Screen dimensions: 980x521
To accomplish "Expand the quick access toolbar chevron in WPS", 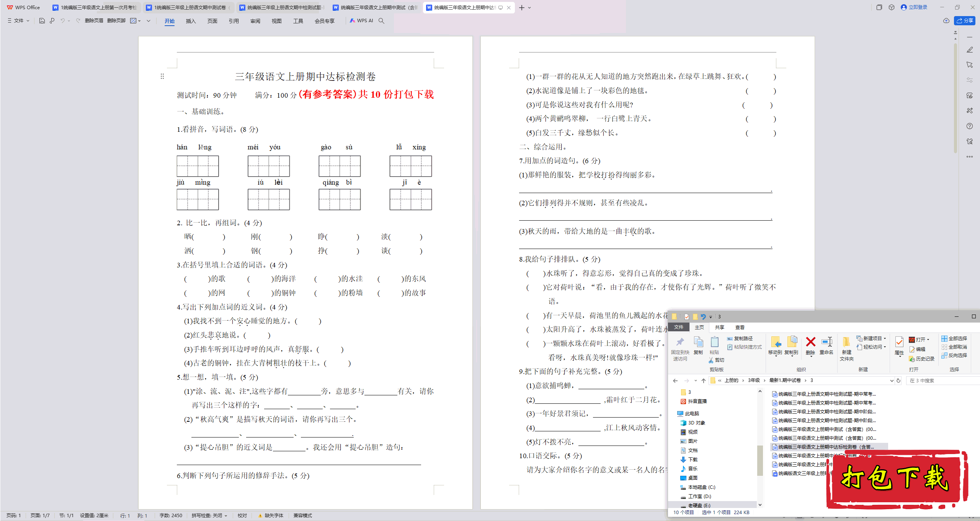I will pos(149,21).
